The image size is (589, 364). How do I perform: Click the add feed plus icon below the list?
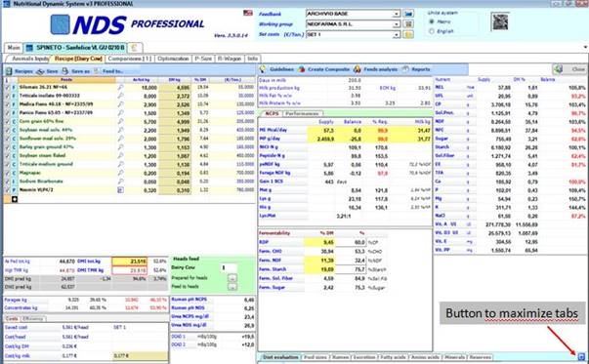(15, 199)
